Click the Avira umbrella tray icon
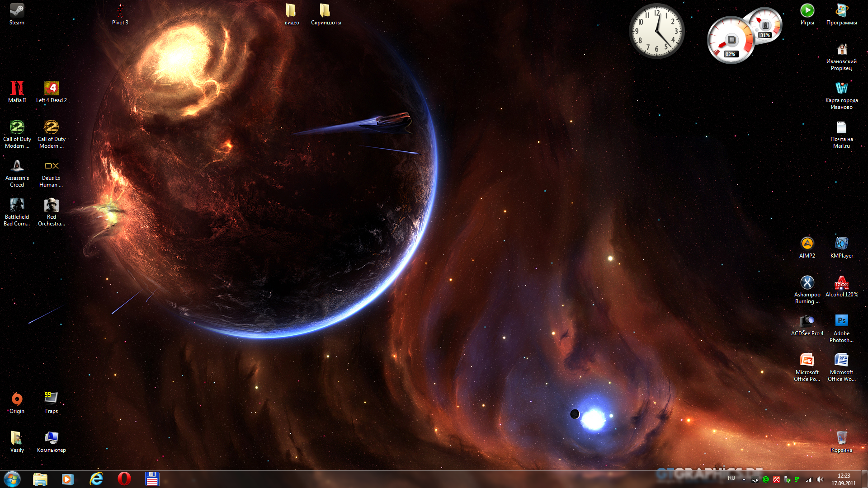This screenshot has width=868, height=488. 776,479
